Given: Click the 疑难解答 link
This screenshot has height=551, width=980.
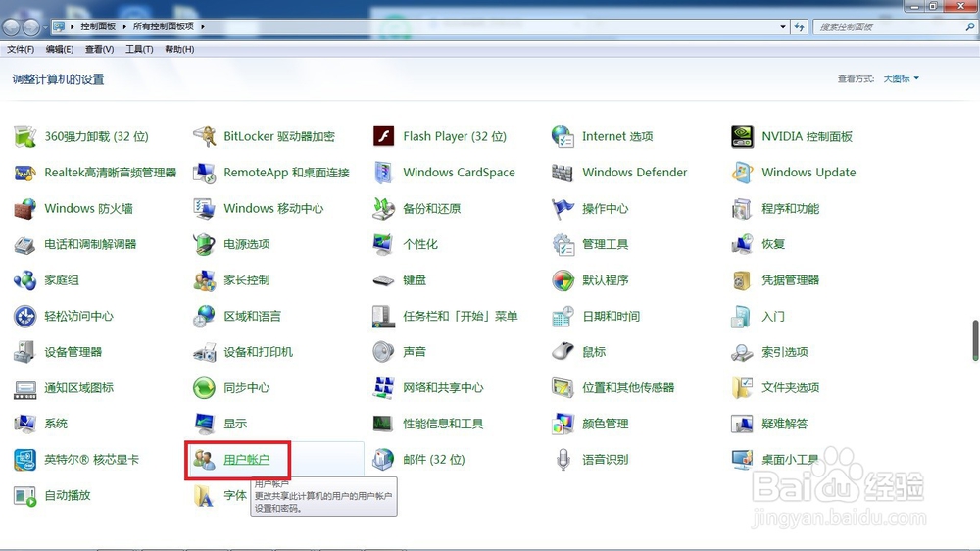Looking at the screenshot, I should (784, 424).
